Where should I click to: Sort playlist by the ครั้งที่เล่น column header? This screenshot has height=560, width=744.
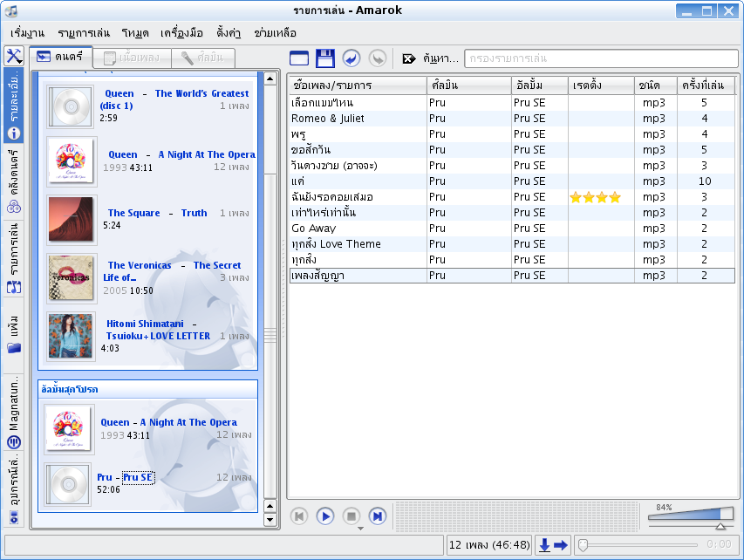point(706,85)
